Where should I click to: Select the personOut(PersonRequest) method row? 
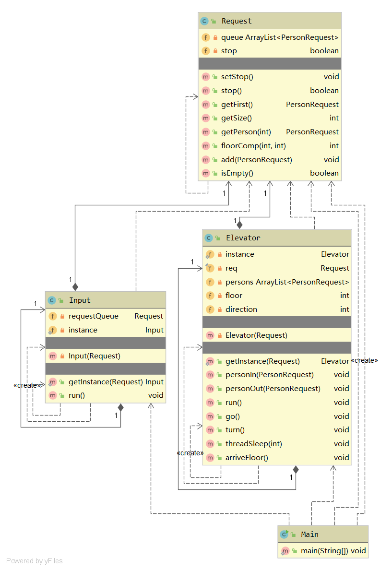click(277, 389)
